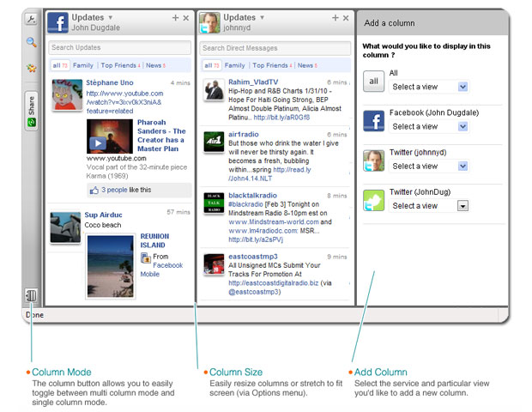Click blacktalkradio logo avatar

[x=214, y=203]
